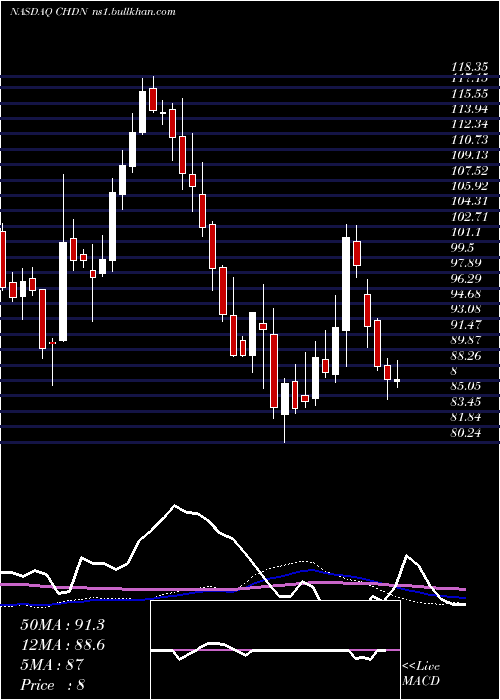500x700 pixels.
Task: Click the 5MA : 87 value
Action: [x=52, y=664]
